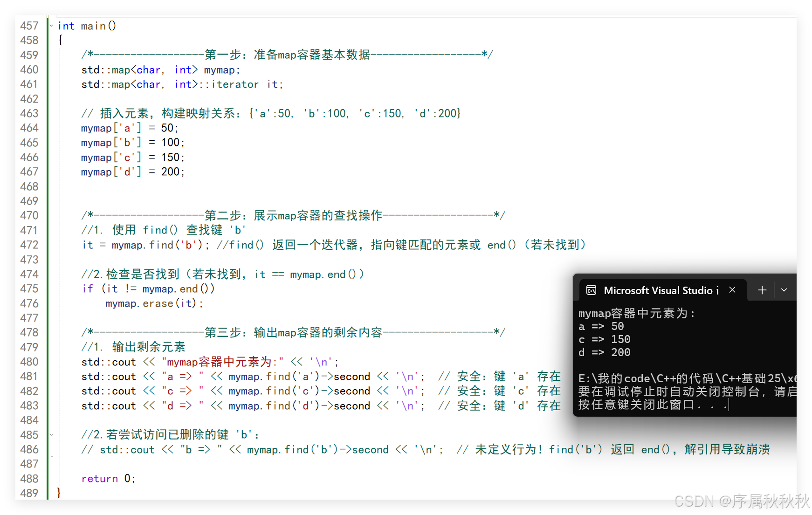
Task: Collapse the main function fold at line 457
Action: (51, 26)
